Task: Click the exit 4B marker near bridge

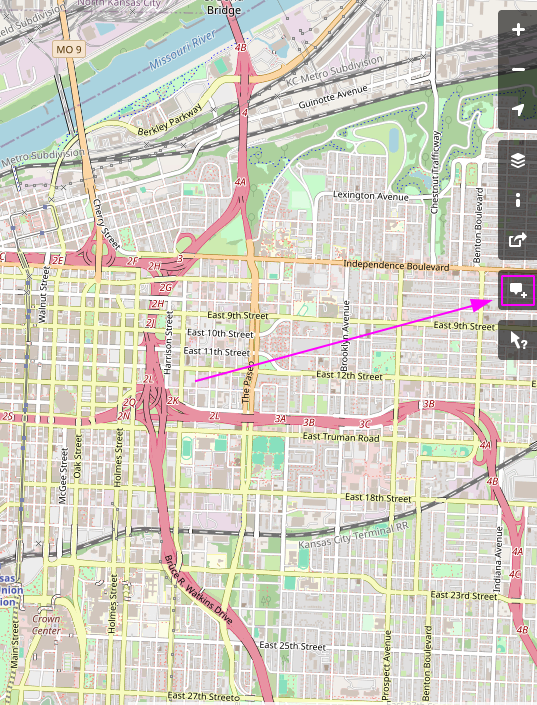Action: click(x=241, y=47)
